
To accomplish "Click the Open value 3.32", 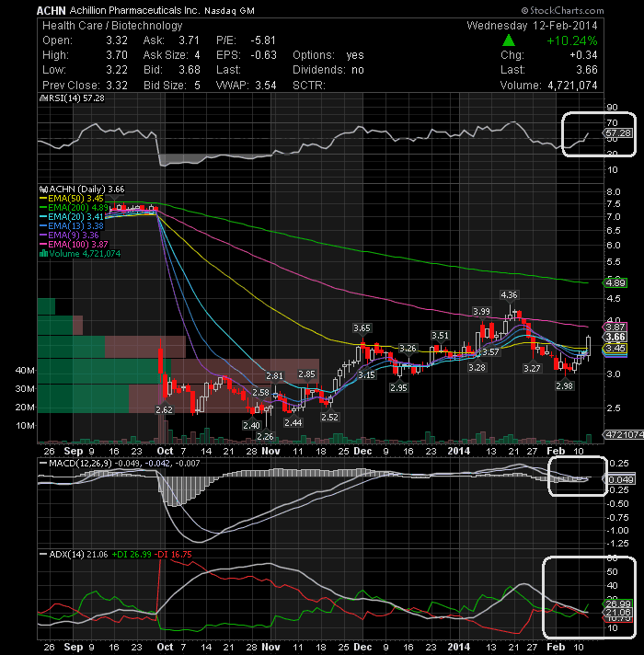I will [x=117, y=40].
